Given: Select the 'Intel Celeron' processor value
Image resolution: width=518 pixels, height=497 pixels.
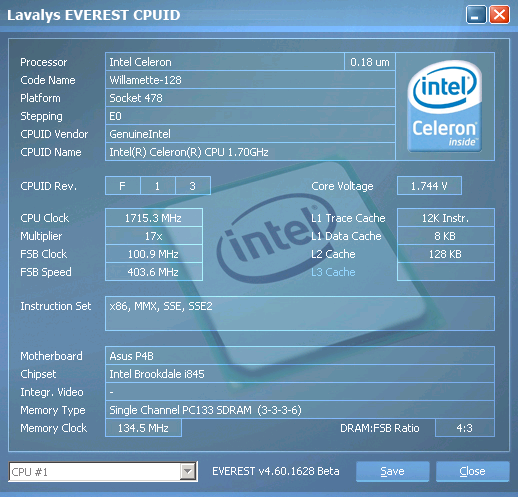Looking at the screenshot, I should tap(225, 62).
